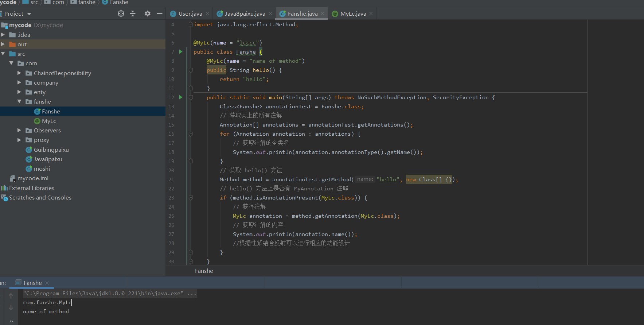Collapse the fanshe package
The image size is (644, 325).
pyautogui.click(x=19, y=101)
